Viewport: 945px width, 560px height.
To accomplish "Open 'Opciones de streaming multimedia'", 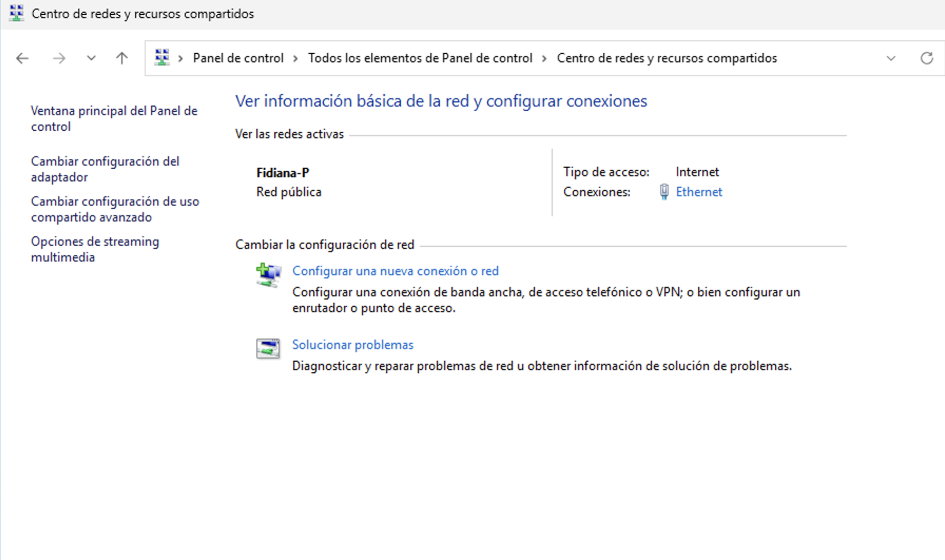I will pyautogui.click(x=95, y=249).
